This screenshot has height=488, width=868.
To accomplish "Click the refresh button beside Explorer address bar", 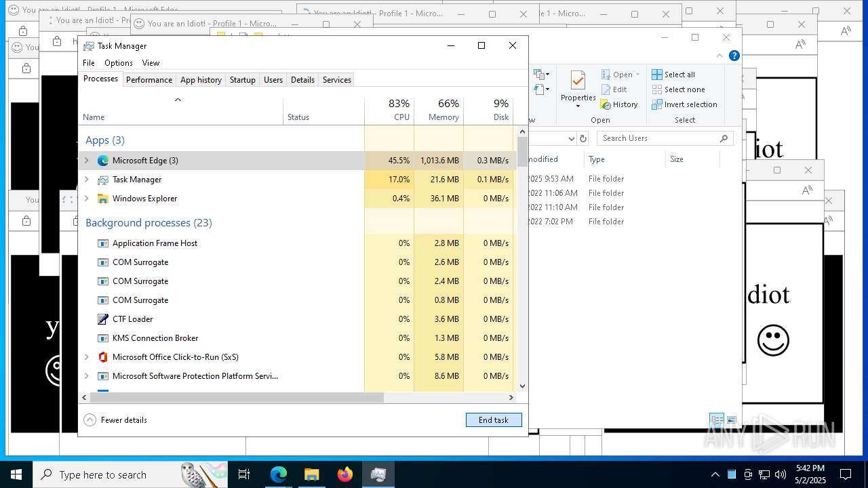I will (583, 138).
